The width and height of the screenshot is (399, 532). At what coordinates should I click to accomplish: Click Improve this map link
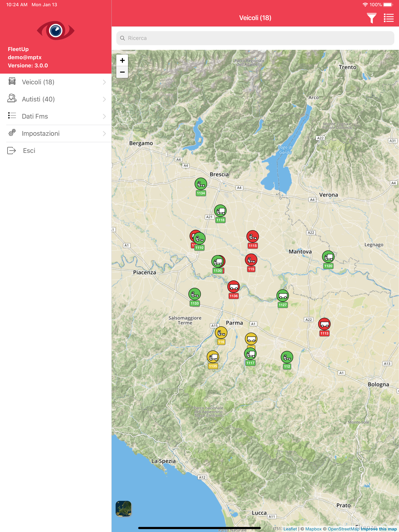point(379,529)
